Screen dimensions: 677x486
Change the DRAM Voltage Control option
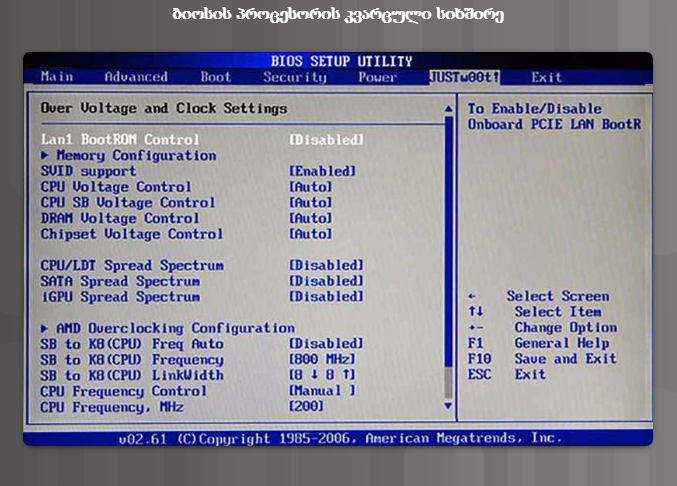tap(310, 218)
